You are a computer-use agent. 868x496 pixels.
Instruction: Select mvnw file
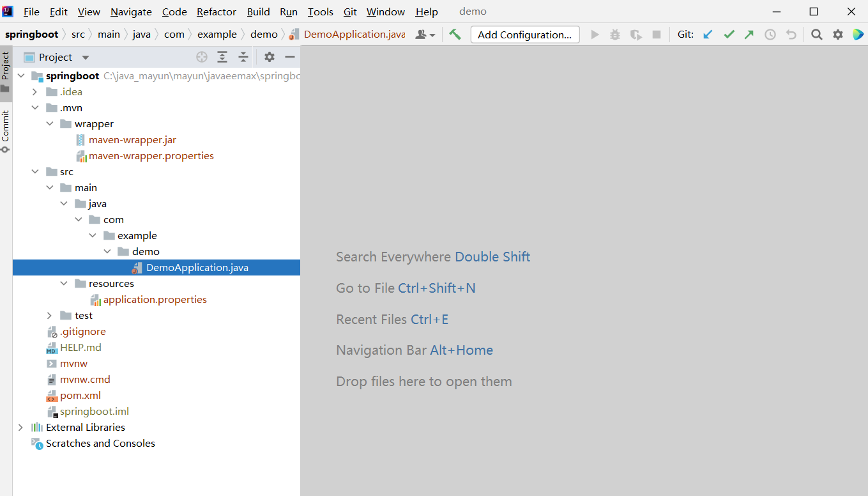point(73,364)
